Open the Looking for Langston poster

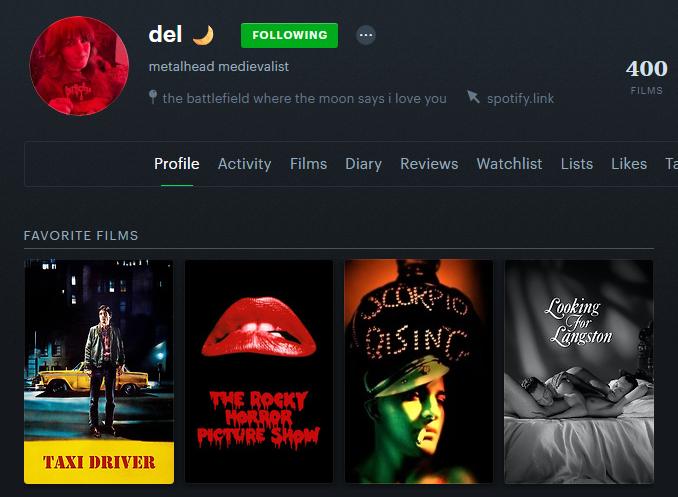coord(579,372)
